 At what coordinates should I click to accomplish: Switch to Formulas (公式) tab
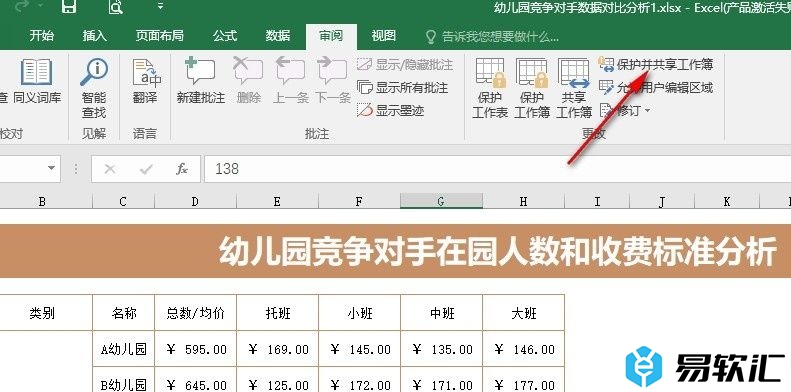click(x=224, y=36)
